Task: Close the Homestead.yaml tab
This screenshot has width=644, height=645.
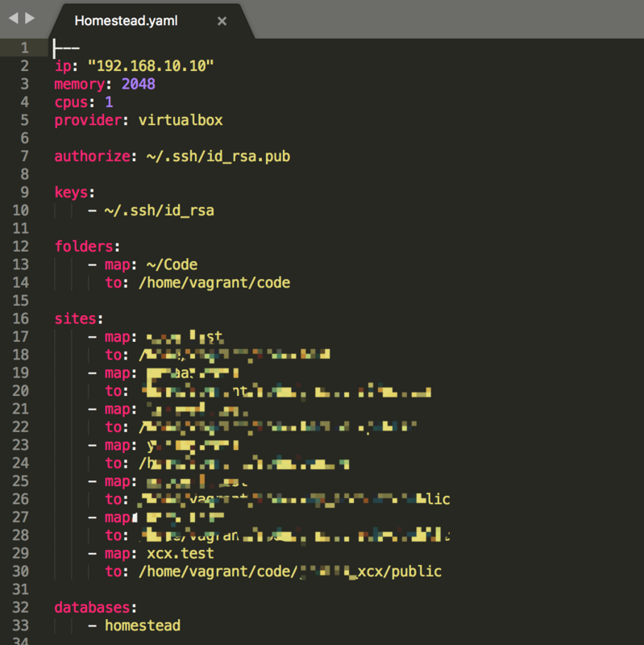Action: pyautogui.click(x=222, y=21)
